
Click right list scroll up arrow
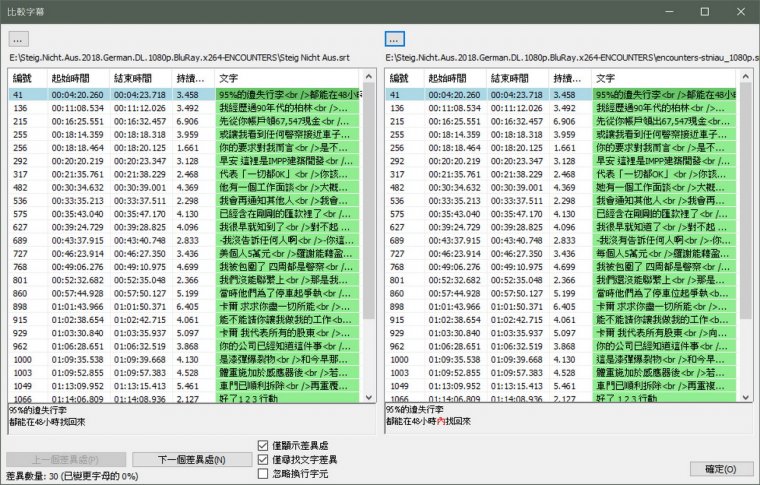coord(745,77)
